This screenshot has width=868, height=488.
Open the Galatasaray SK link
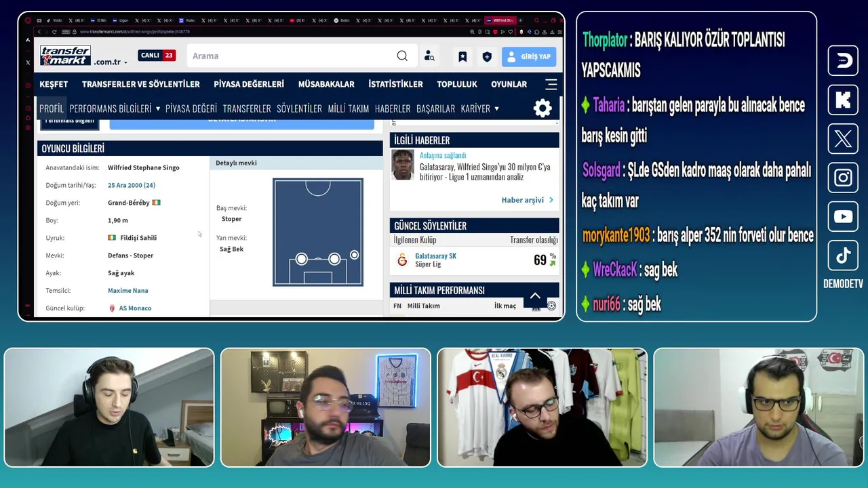tap(435, 256)
